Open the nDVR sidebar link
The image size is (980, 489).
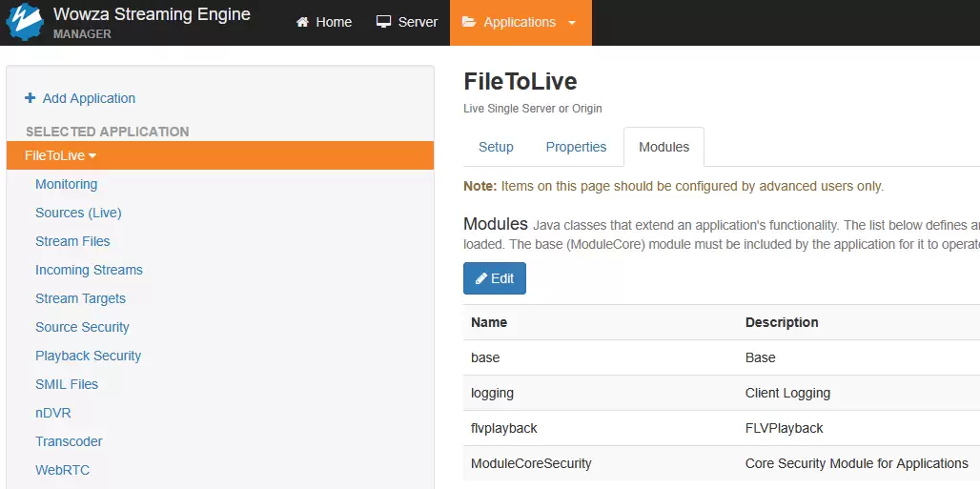click(x=53, y=414)
